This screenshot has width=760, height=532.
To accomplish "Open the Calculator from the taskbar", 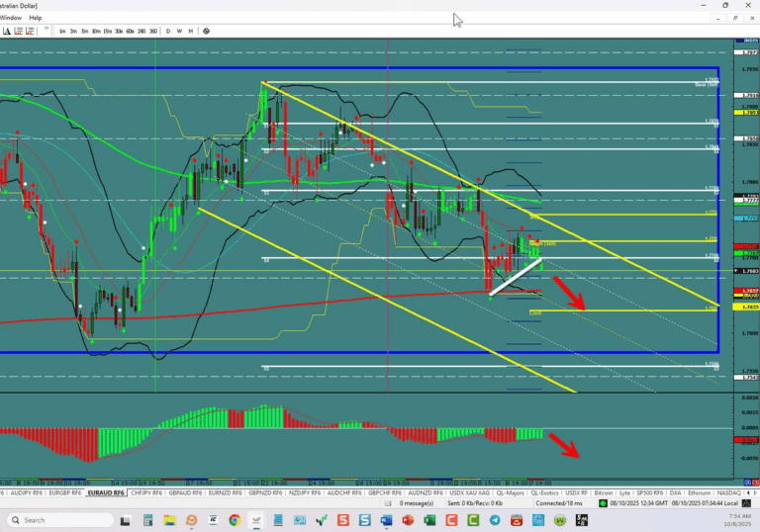I will [147, 520].
